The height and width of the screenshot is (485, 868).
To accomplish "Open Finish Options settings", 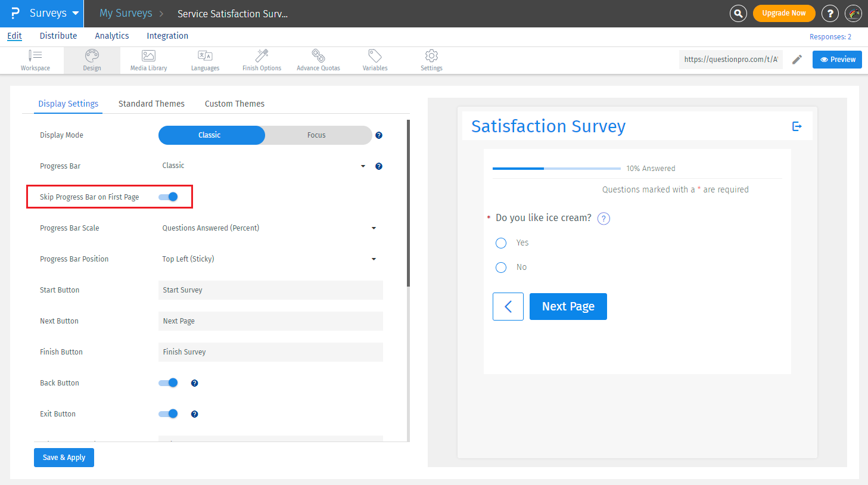I will point(261,60).
